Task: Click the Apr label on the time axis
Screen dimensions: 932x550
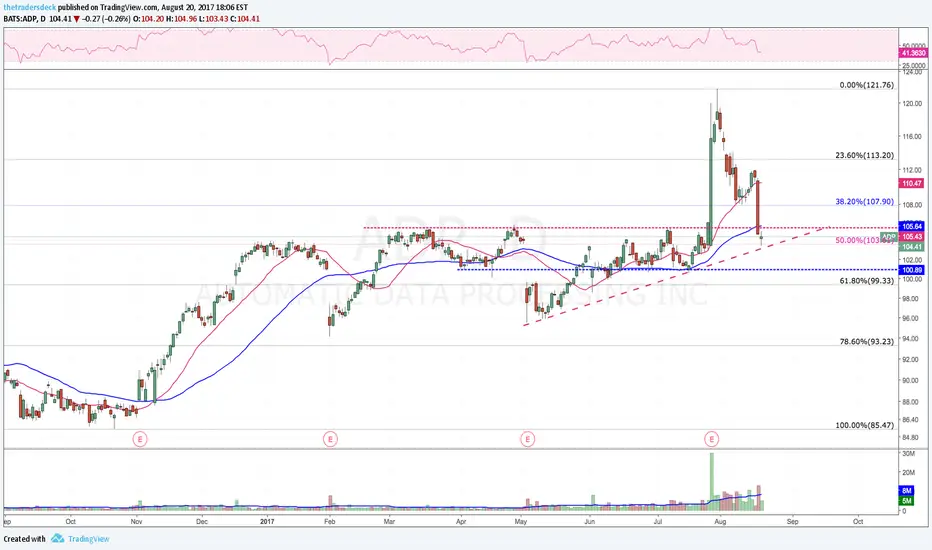Action: click(461, 521)
